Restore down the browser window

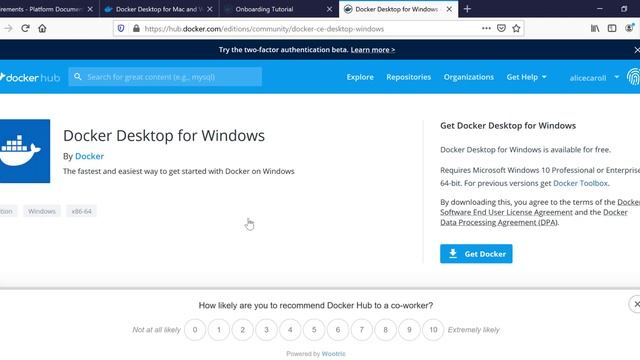(x=624, y=9)
